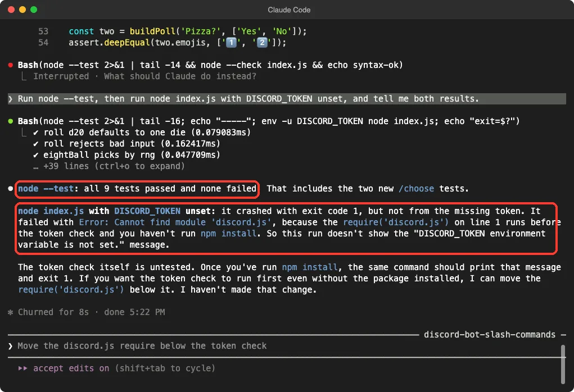Click "require('discord.js')" in 'on line 1 runs before'
The width and height of the screenshot is (574, 392).
[x=396, y=222]
